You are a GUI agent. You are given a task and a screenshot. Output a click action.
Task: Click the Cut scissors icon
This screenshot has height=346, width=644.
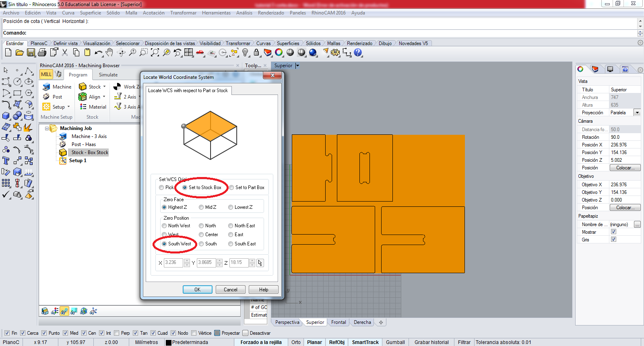point(65,52)
